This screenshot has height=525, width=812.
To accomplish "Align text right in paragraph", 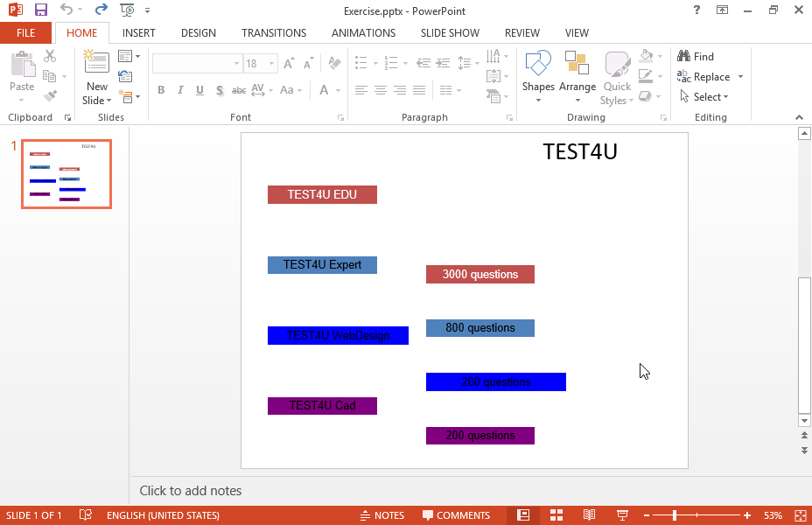I will tap(400, 91).
